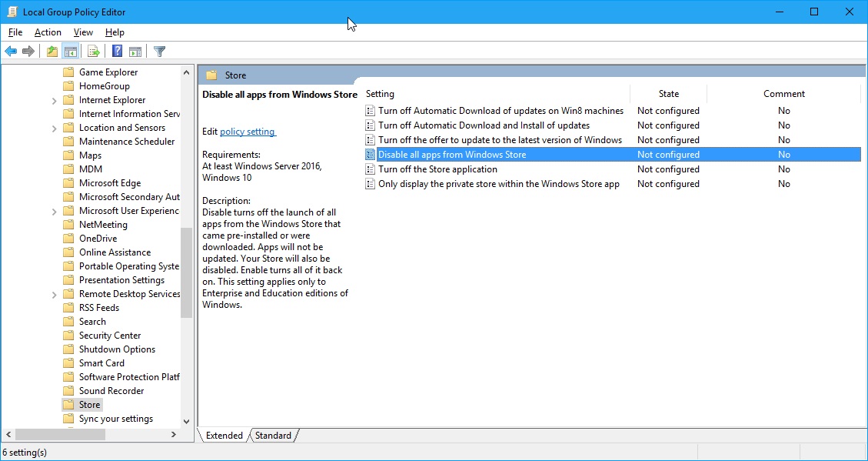Click the horizontal scroll left arrow
Image resolution: width=868 pixels, height=461 pixels.
(x=9, y=435)
